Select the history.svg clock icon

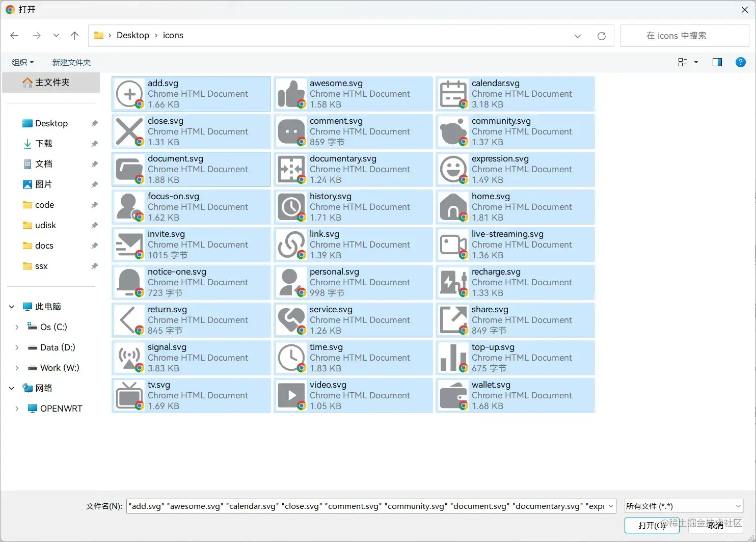[x=291, y=207]
